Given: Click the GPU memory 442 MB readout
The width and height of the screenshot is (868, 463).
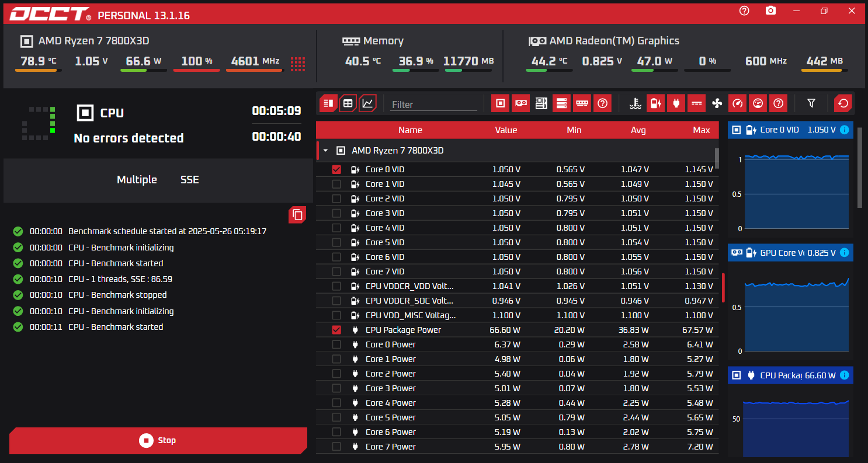Looking at the screenshot, I should pyautogui.click(x=824, y=61).
